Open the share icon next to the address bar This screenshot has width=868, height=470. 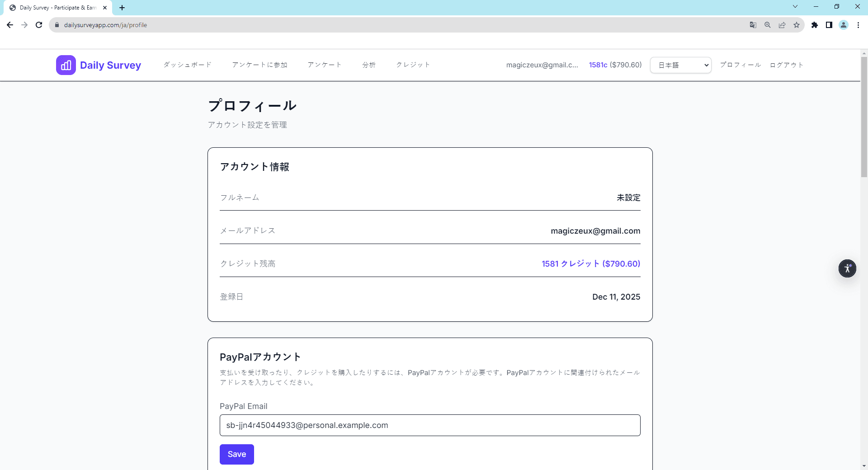(782, 25)
